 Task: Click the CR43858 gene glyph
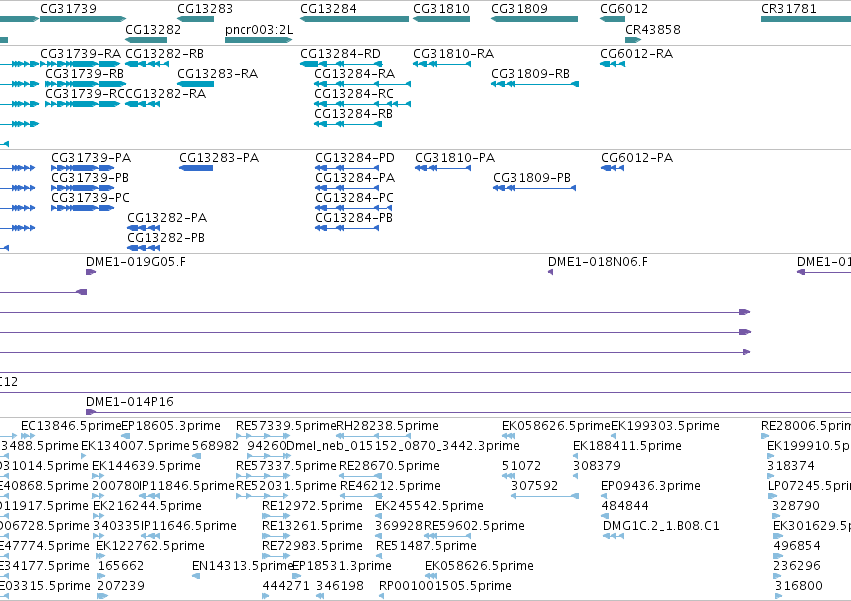click(633, 40)
